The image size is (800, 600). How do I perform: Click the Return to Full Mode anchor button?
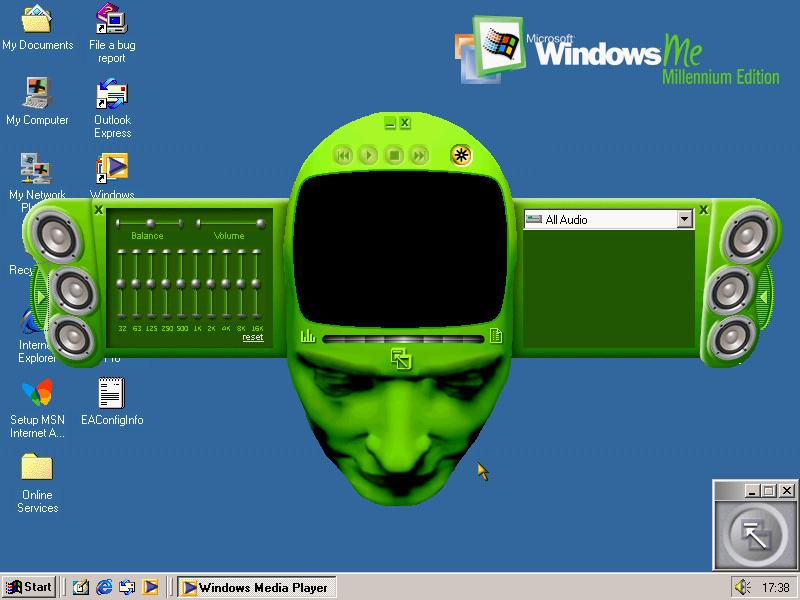[756, 535]
